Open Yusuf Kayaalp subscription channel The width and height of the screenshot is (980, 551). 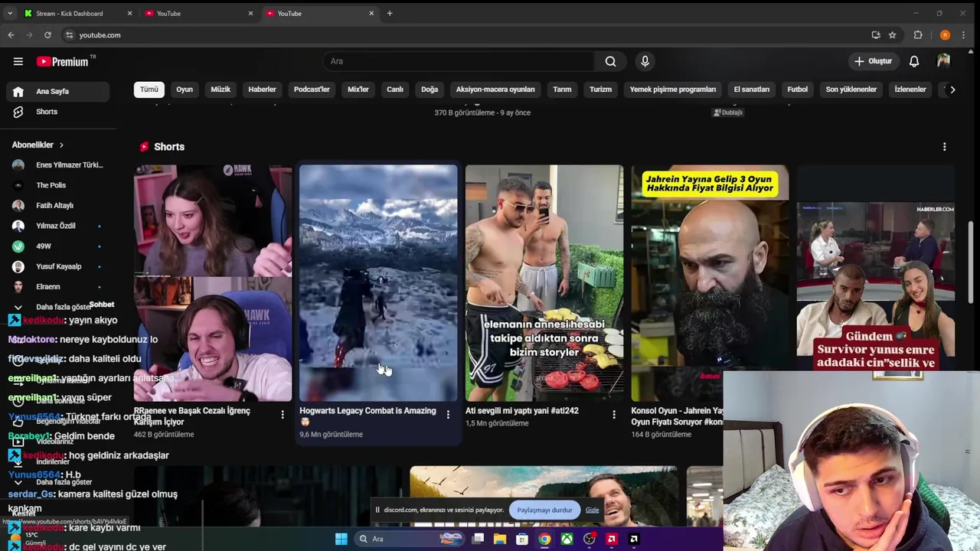tap(60, 266)
